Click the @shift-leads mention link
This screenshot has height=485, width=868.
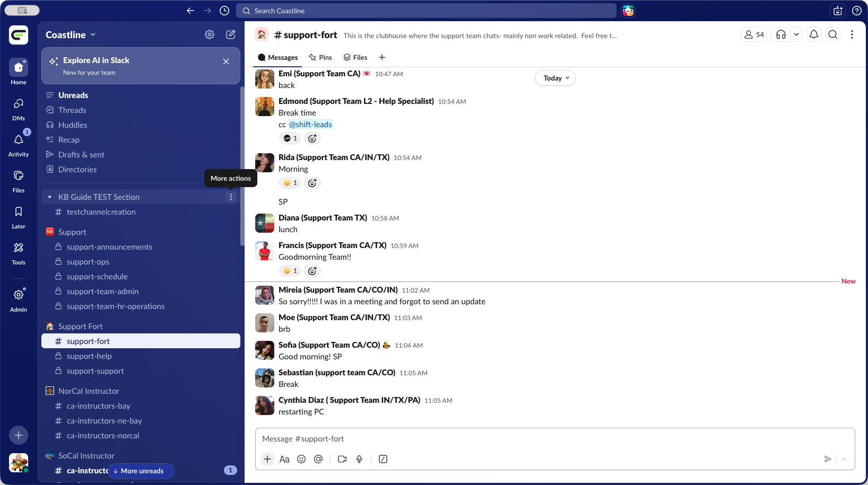[x=310, y=125]
